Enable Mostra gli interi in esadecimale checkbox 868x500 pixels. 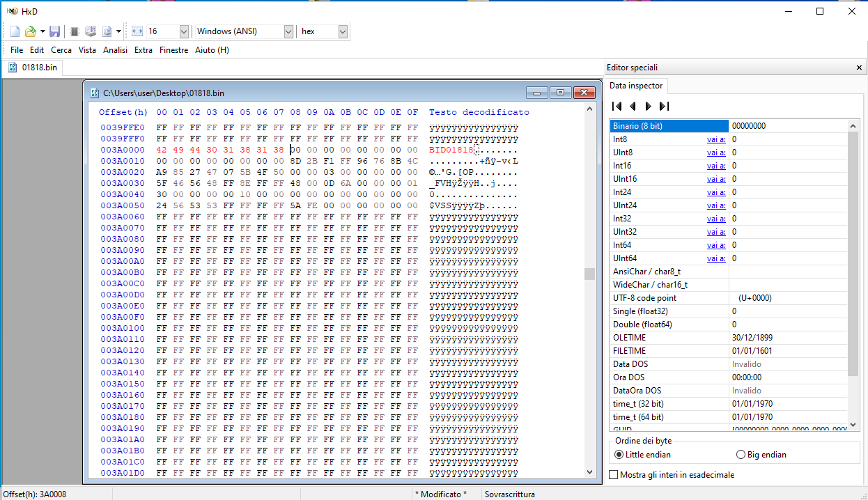tap(614, 475)
